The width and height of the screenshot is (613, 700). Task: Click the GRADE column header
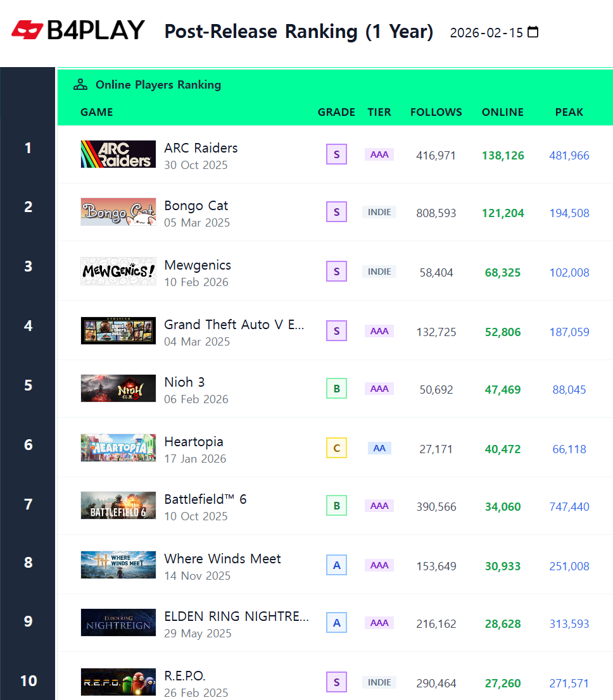[336, 112]
